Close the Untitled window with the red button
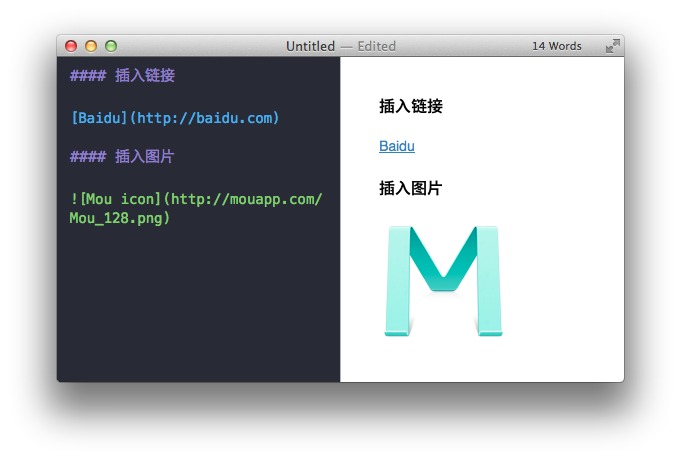 point(71,46)
